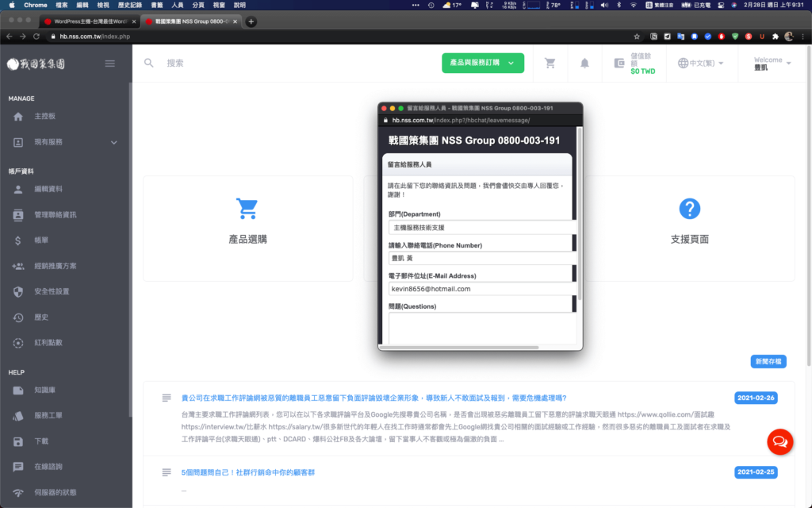
Task: Click 戰國策集團 logo in sidebar
Action: tap(36, 63)
